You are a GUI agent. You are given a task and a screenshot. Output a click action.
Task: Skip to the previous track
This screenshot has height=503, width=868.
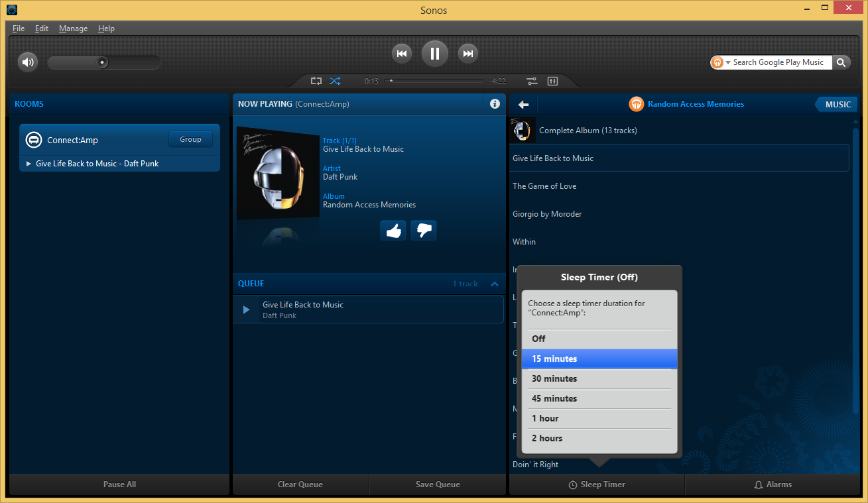coord(401,54)
